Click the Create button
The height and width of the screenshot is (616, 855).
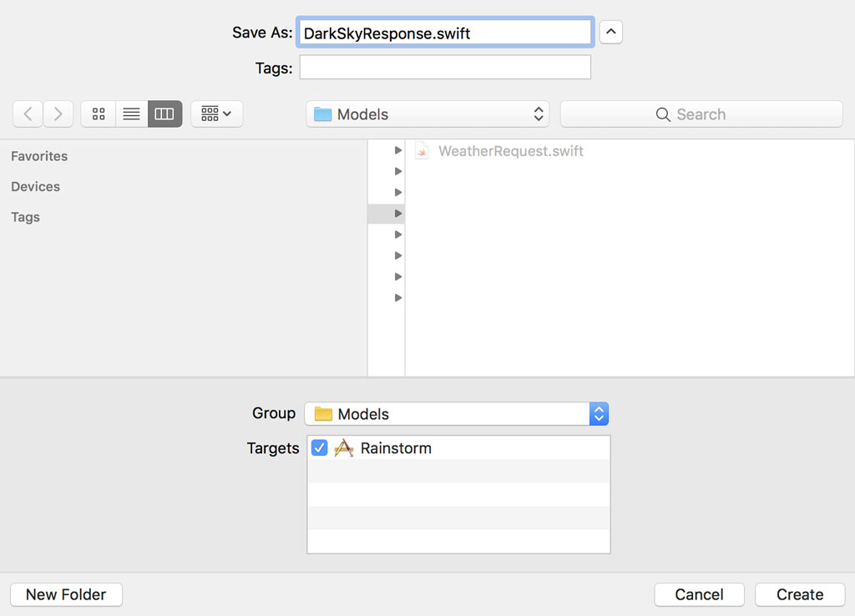pos(799,594)
